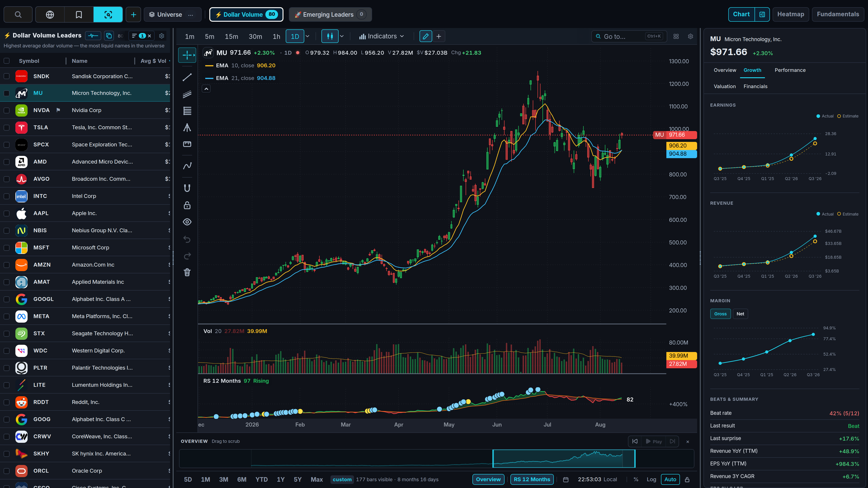The width and height of the screenshot is (868, 488).
Task: Open the Overview tab in MU panel
Action: point(725,70)
